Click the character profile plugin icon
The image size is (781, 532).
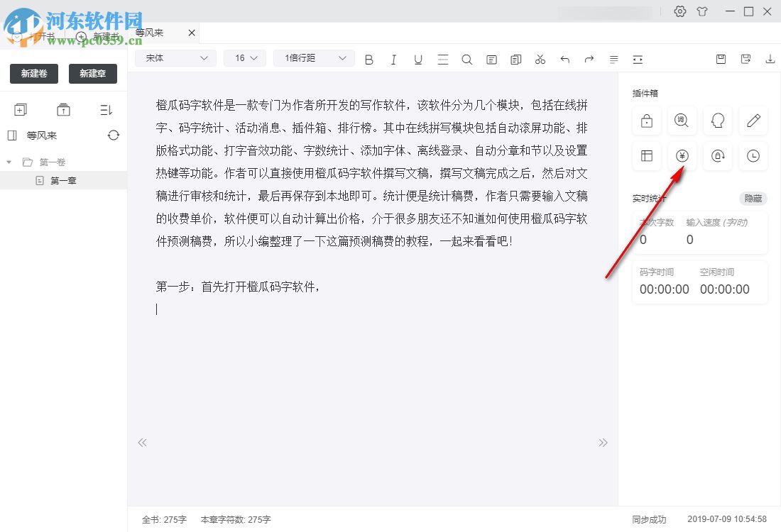[717, 121]
